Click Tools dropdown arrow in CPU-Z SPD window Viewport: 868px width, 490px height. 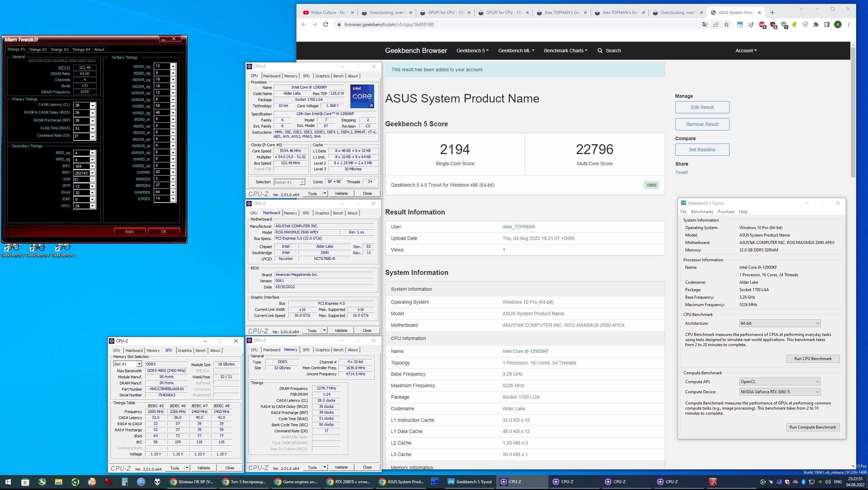click(x=187, y=468)
